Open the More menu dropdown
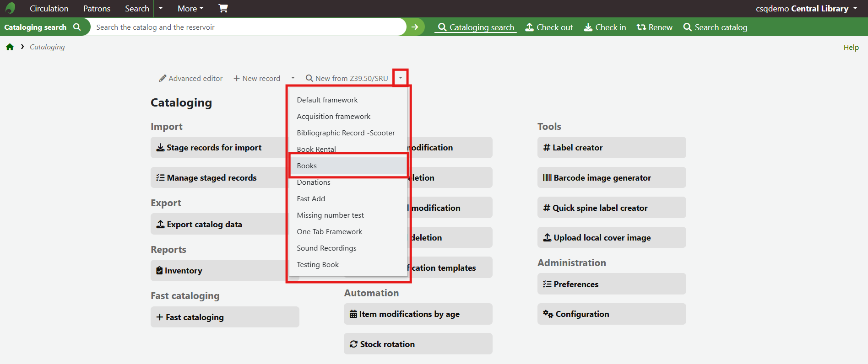 point(190,9)
